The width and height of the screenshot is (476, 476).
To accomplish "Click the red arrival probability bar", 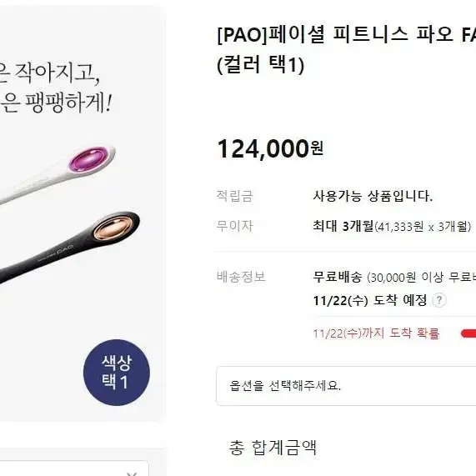I will [x=468, y=333].
